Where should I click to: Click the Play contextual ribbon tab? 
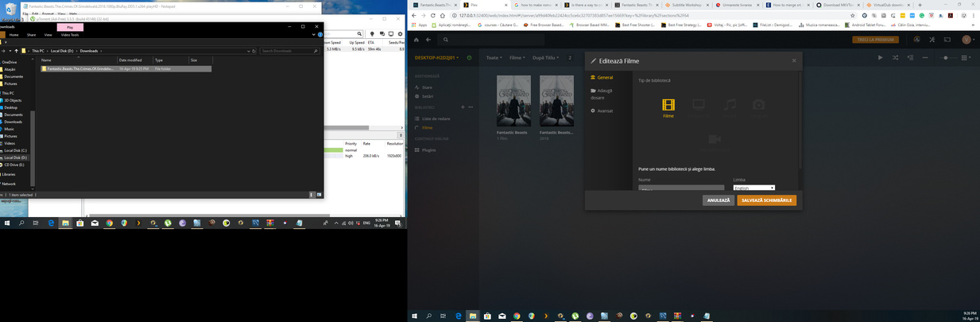pyautogui.click(x=70, y=27)
